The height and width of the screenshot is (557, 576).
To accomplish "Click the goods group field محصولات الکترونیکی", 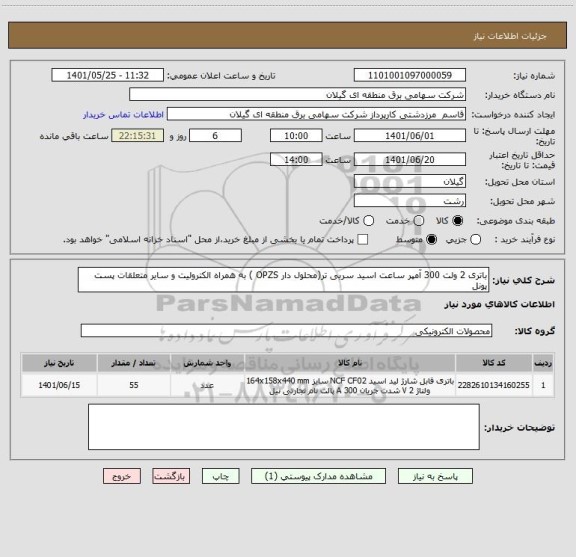I will click(x=287, y=331).
